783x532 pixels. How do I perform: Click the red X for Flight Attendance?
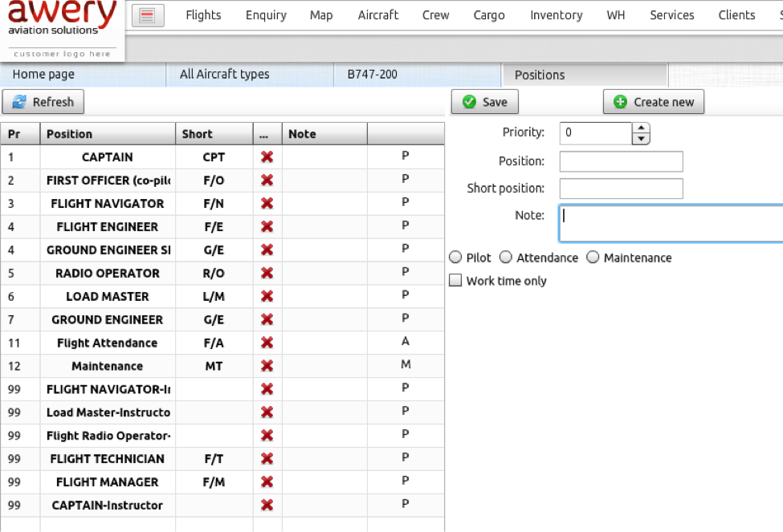(x=267, y=343)
